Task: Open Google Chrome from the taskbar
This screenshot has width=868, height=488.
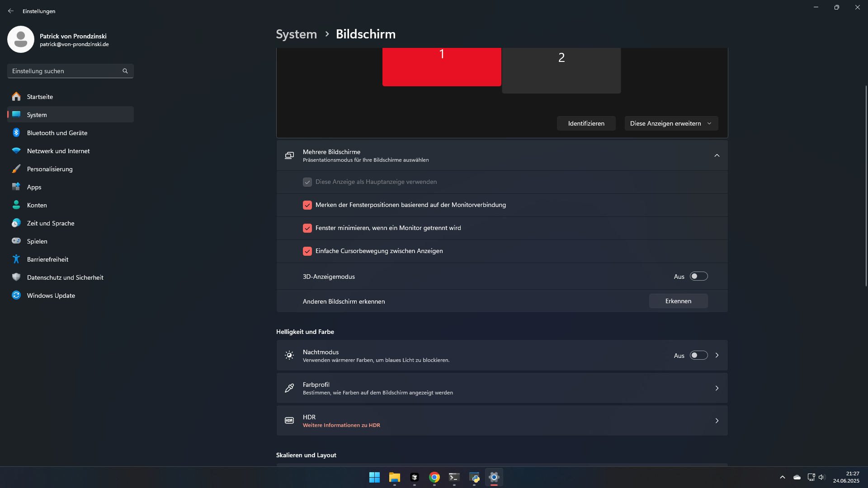Action: (434, 477)
